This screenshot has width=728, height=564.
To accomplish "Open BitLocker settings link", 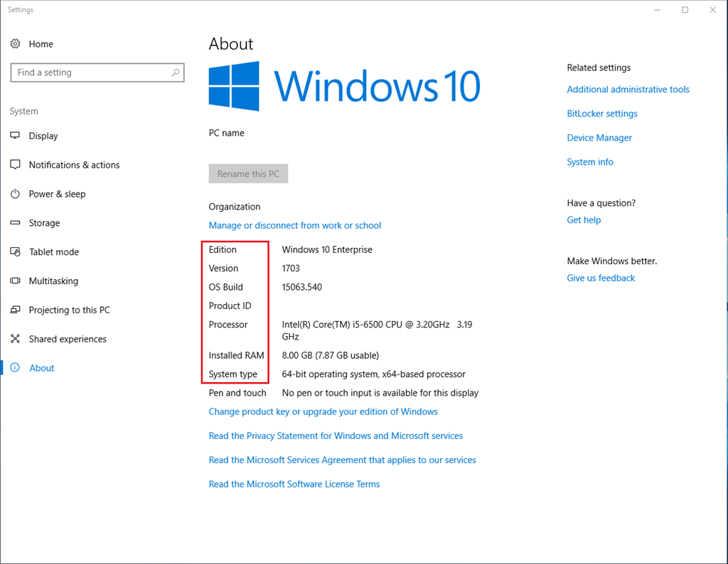I will tap(602, 114).
